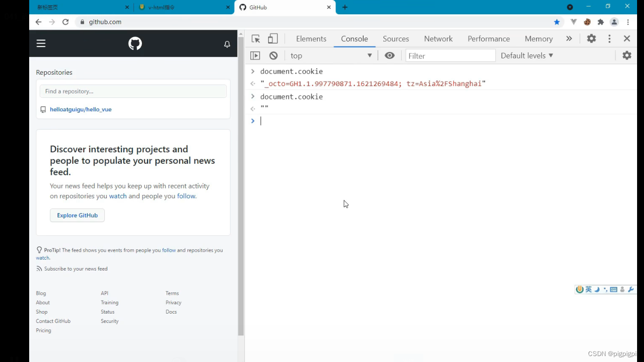Open a new browser tab

coord(345,7)
